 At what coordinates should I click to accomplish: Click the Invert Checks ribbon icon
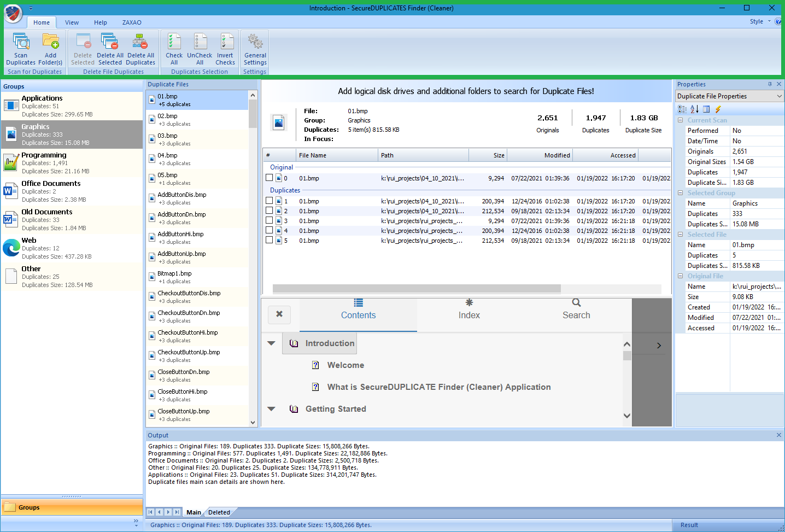pos(225,49)
